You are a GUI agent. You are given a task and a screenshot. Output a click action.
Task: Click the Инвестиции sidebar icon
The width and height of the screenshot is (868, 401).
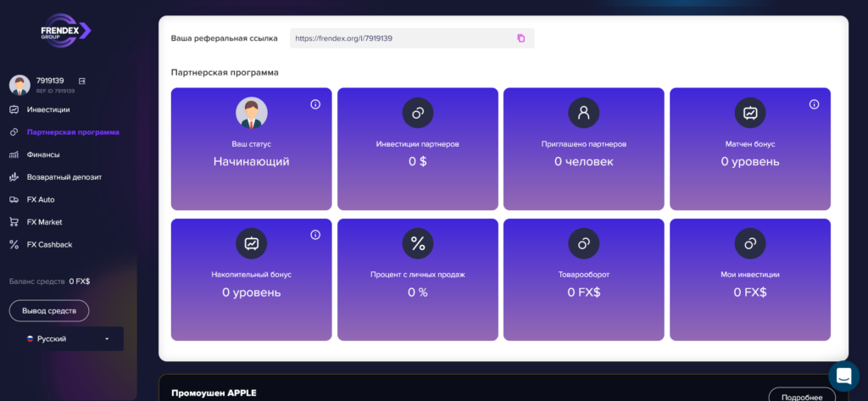[14, 109]
